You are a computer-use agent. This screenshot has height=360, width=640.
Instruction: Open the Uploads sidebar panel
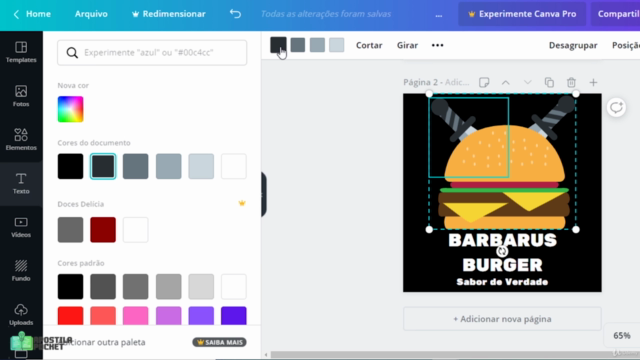pos(21,315)
